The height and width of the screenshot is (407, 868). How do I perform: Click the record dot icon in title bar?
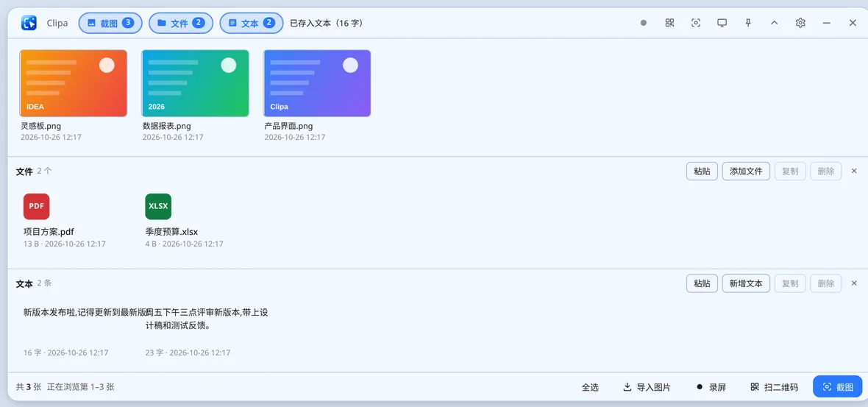coord(643,23)
